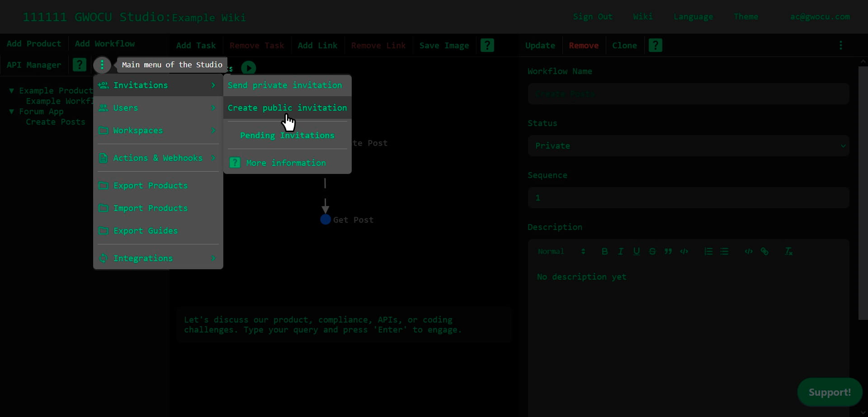
Task: Expand the Invitations submenu arrow
Action: pos(213,85)
